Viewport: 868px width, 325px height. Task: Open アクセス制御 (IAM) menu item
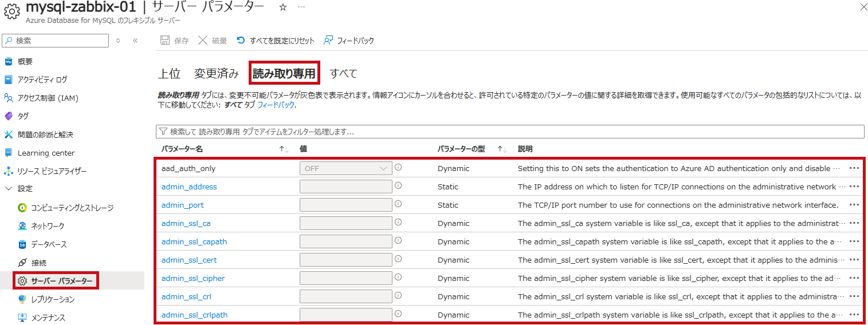coord(48,98)
